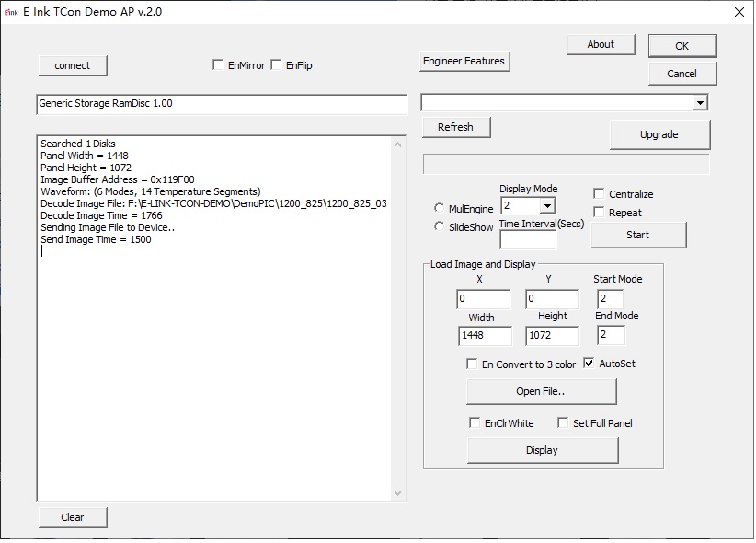Screen dimensions: 756x543
Task: Click 'Sending Image File to Device..' line
Action: [x=108, y=228]
